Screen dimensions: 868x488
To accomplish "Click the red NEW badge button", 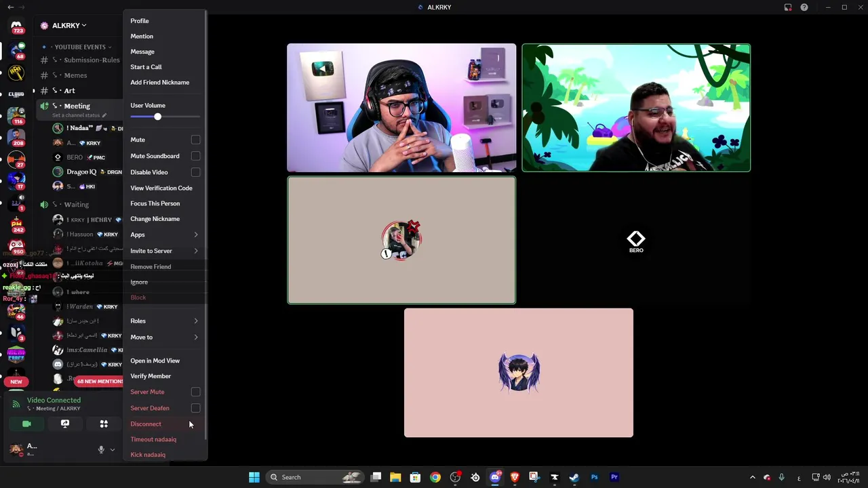I will 16,382.
